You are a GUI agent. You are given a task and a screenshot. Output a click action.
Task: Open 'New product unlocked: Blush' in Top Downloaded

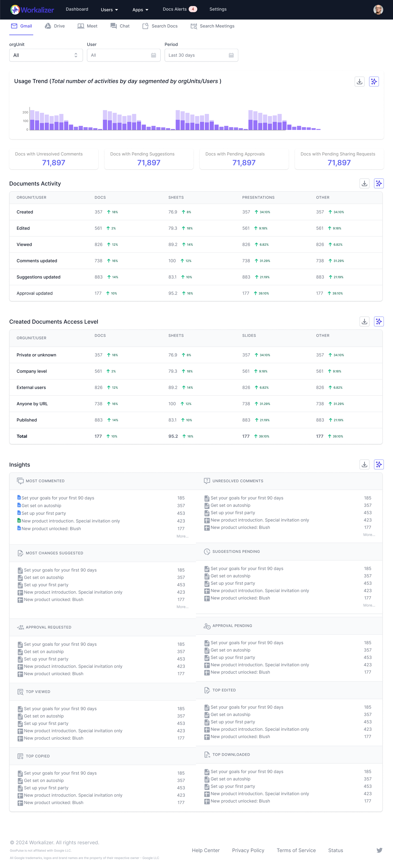(240, 801)
